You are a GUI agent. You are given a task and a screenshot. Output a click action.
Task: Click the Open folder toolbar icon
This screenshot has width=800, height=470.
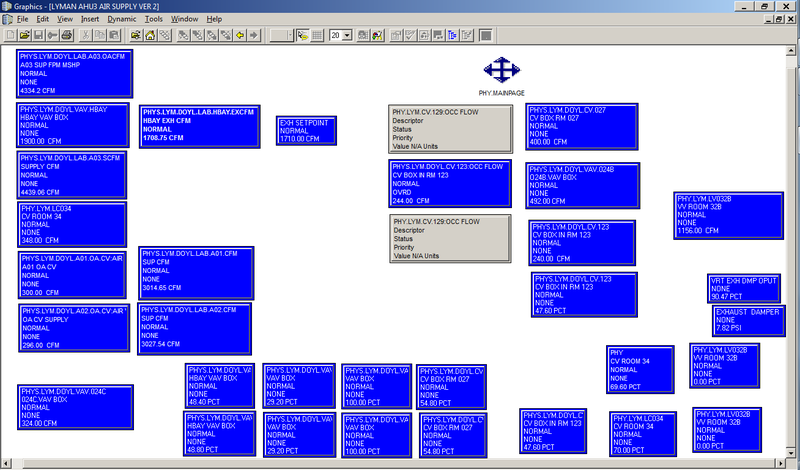coord(22,35)
